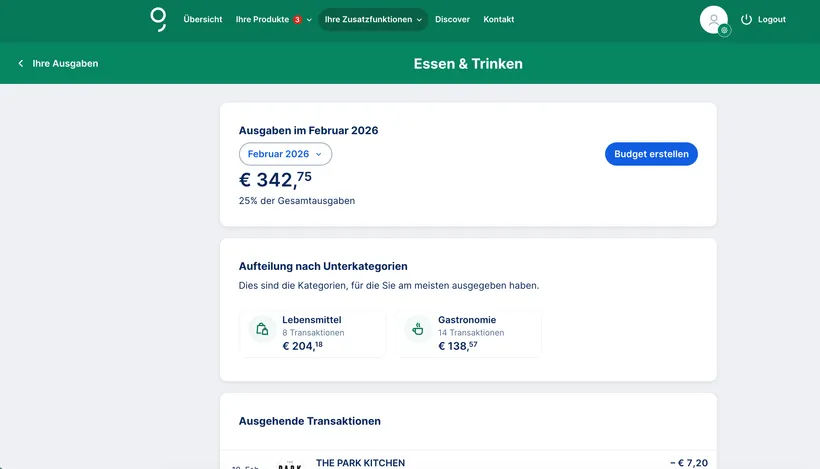The height and width of the screenshot is (469, 820).
Task: Go to the Discover page
Action: [452, 19]
